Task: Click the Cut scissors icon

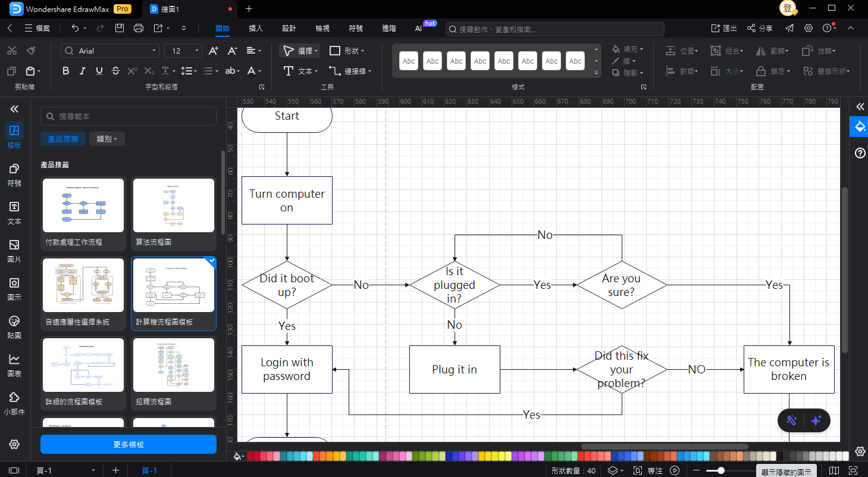Action: tap(12, 51)
